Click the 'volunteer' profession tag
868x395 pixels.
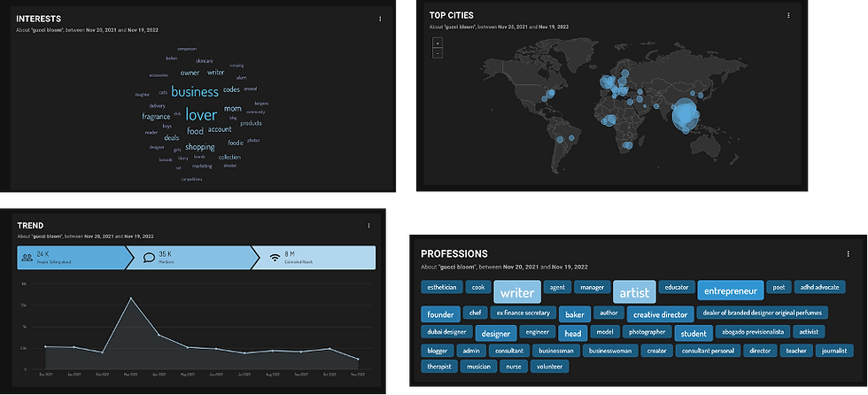[550, 367]
